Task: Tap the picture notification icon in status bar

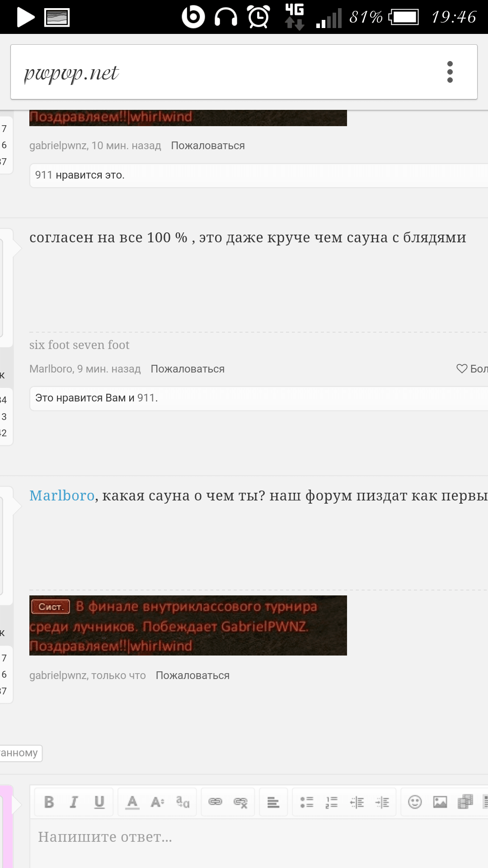Action: [57, 18]
